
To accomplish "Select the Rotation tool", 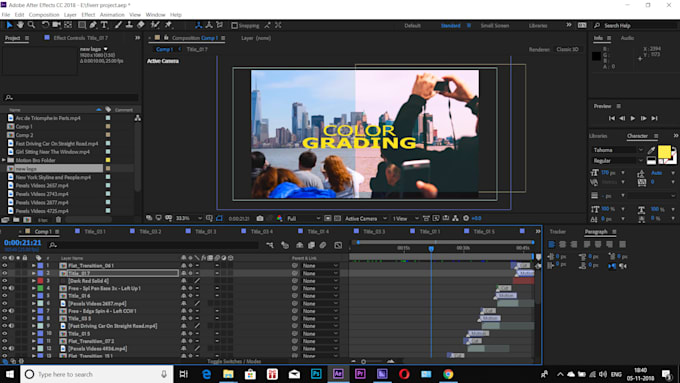I will 45,25.
